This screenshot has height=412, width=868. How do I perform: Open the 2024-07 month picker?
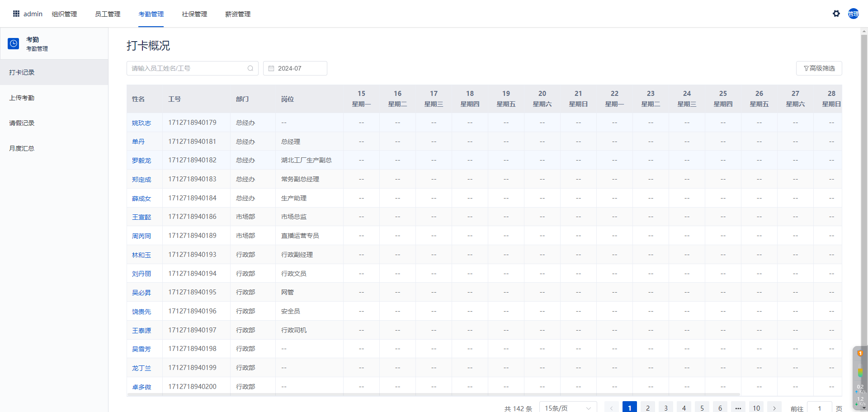point(295,68)
